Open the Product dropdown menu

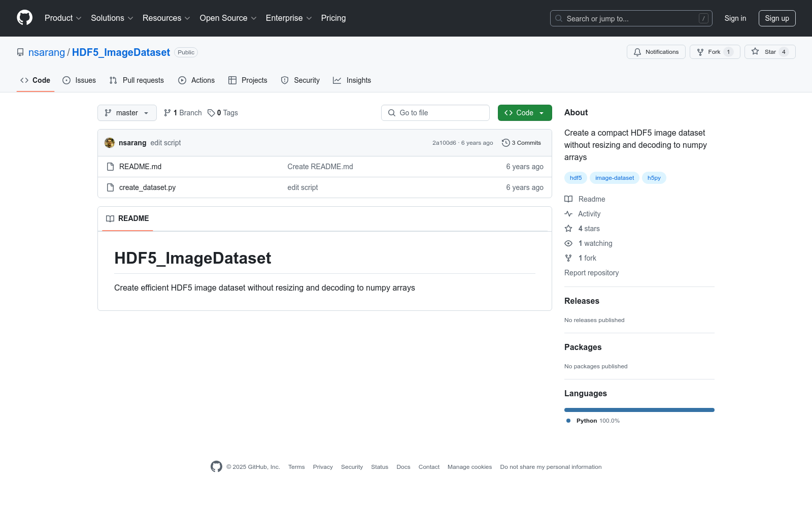(63, 18)
